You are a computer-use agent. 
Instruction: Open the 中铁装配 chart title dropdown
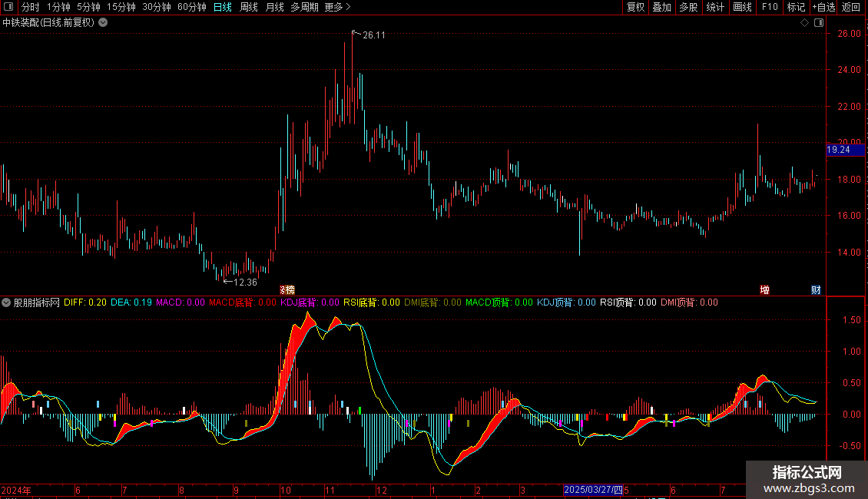[x=103, y=23]
